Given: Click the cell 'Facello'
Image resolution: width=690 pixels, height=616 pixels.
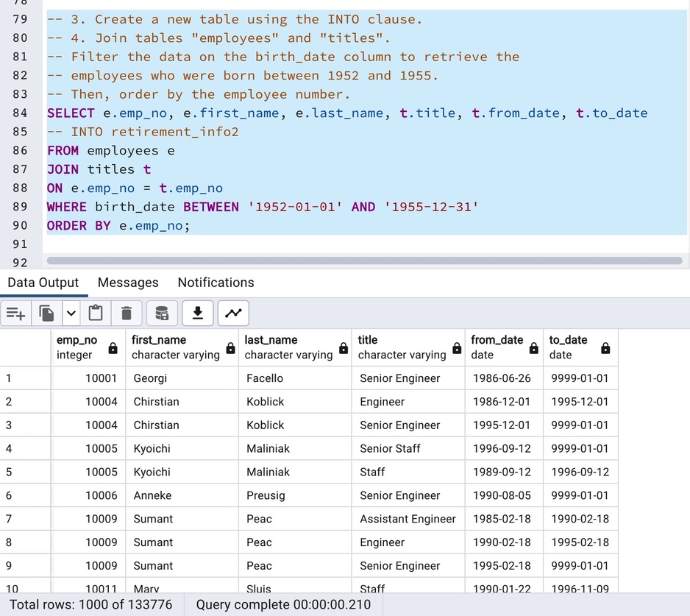Looking at the screenshot, I should click(295, 378).
